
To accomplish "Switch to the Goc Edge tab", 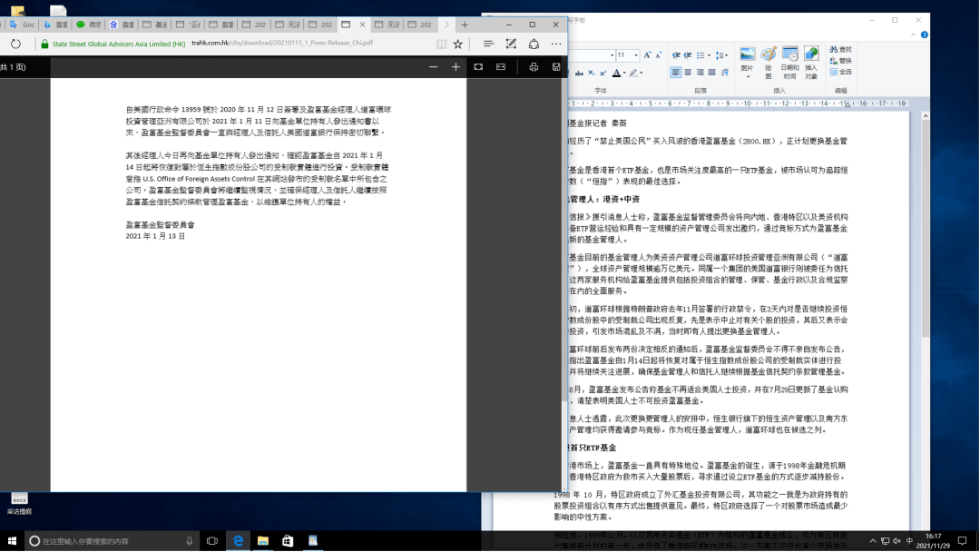I will click(23, 25).
